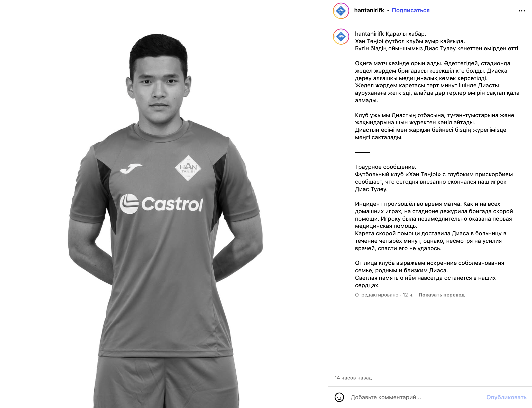Open the hantanirifk username in the header
The height and width of the screenshot is (408, 532).
369,11
